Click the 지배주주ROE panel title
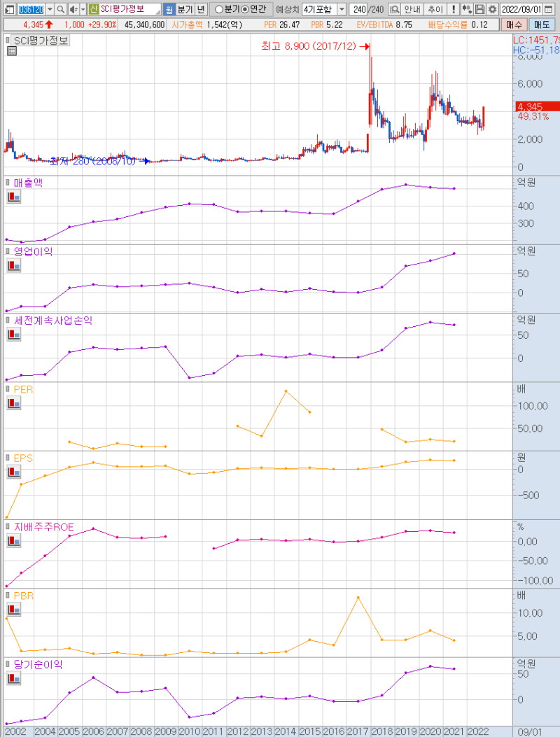 (x=43, y=527)
